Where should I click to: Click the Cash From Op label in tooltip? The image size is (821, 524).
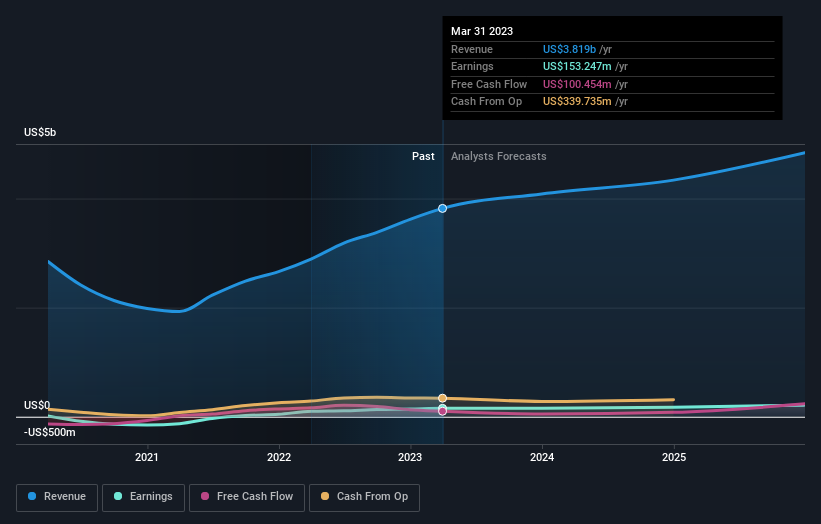(x=486, y=102)
